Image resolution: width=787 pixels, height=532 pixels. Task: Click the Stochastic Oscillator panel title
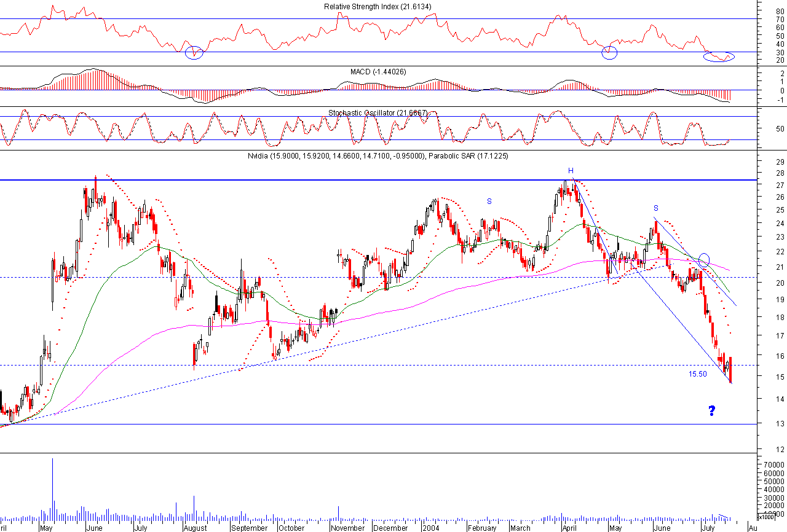click(x=378, y=113)
